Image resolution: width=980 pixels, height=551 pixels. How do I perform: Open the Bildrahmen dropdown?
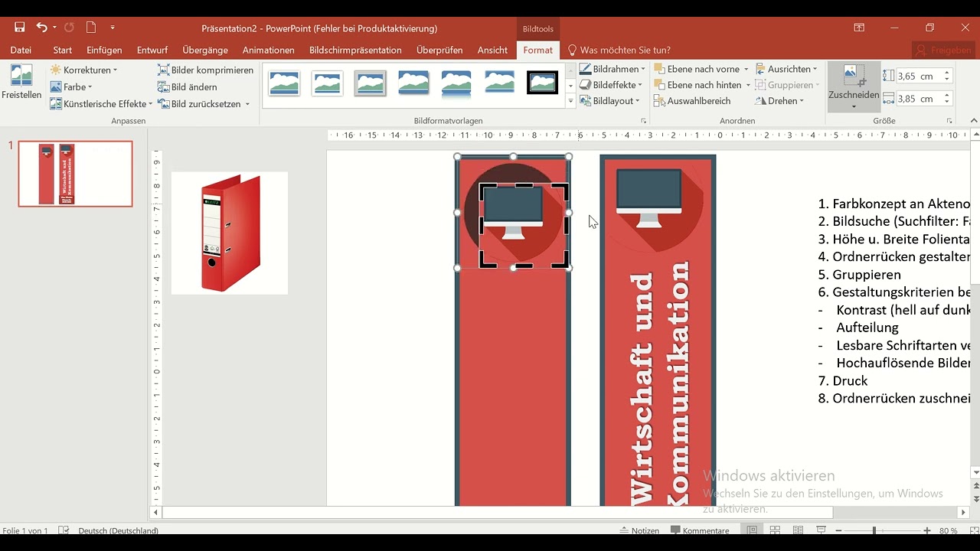(612, 69)
